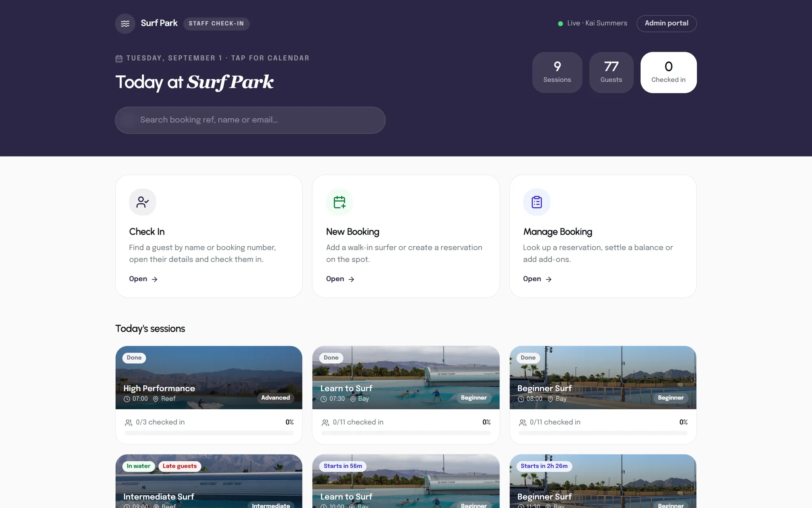Click Beginner badge on 07:30 Learn to Surf
Screen dimensions: 812x508
(474, 398)
